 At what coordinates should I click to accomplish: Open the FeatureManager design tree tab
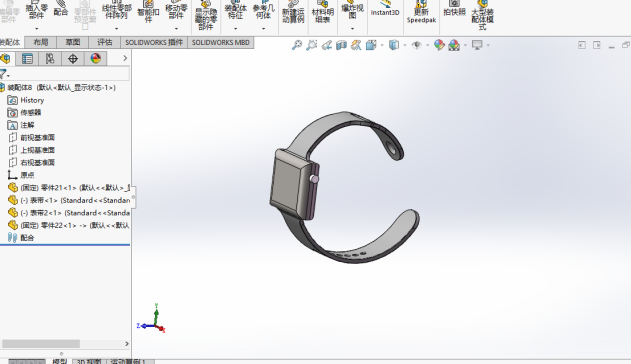pyautogui.click(x=6, y=59)
